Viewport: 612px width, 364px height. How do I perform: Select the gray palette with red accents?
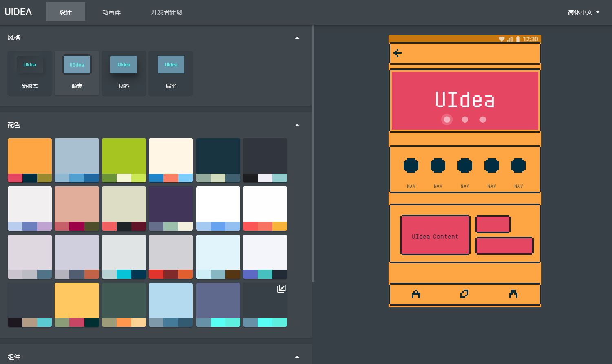[x=171, y=257]
